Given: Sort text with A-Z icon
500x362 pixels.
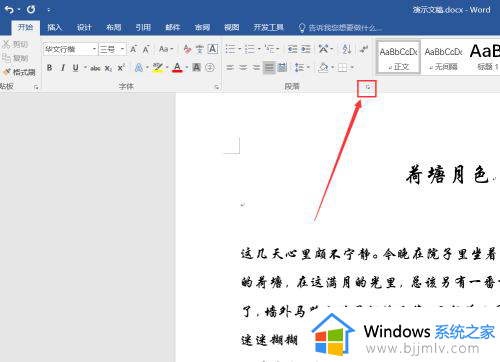Looking at the screenshot, I should point(347,49).
